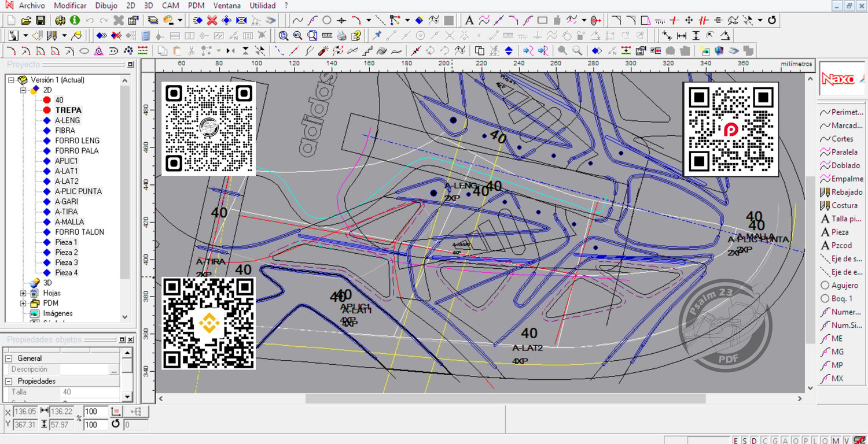Click the ellipsis button beside Descripción

pos(114,369)
